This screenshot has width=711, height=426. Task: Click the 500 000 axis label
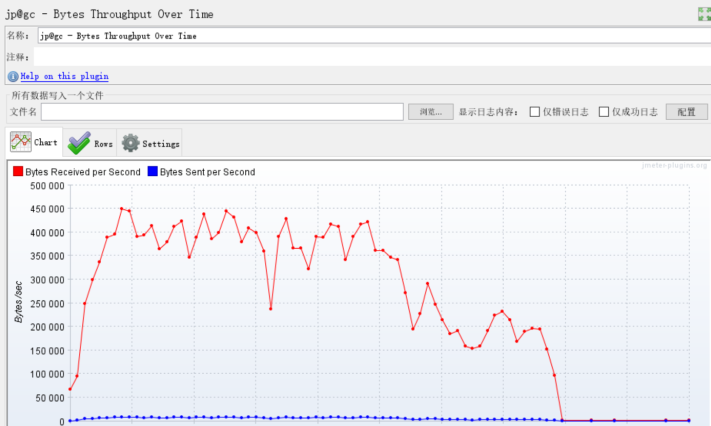click(47, 186)
